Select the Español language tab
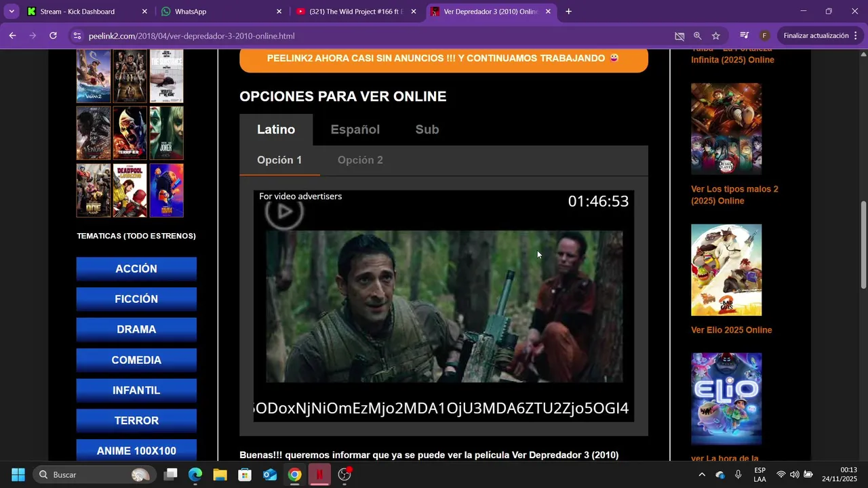Screen dimensions: 868x488 [x=355, y=129]
